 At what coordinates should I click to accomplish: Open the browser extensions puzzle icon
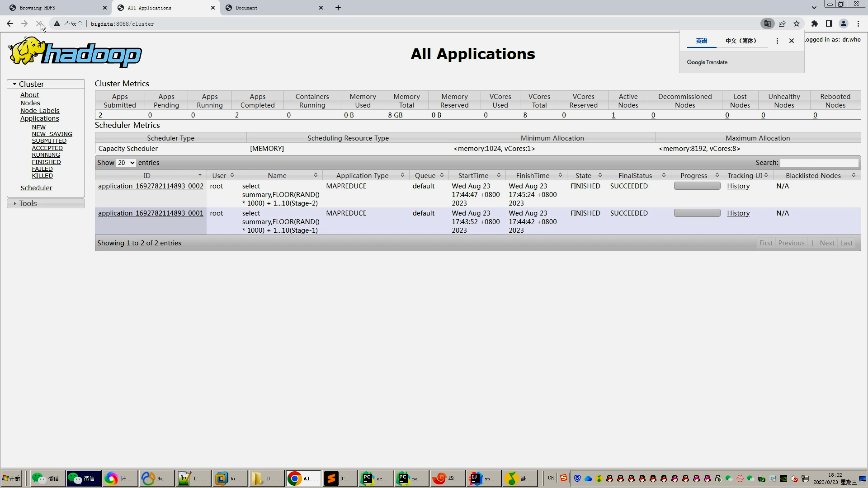[x=814, y=23]
